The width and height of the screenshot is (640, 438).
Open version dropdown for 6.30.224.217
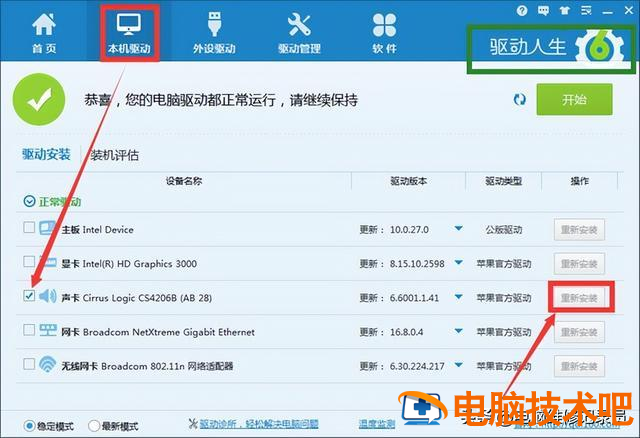(x=458, y=365)
